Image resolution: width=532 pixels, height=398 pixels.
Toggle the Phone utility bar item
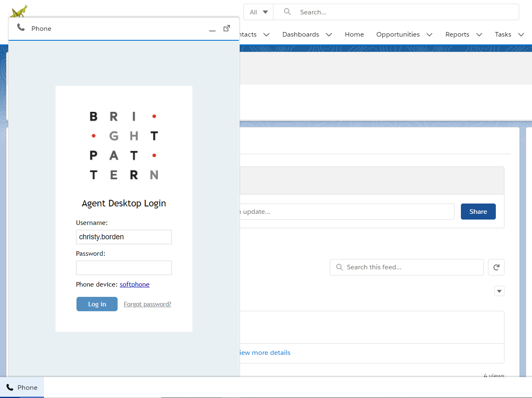click(22, 387)
